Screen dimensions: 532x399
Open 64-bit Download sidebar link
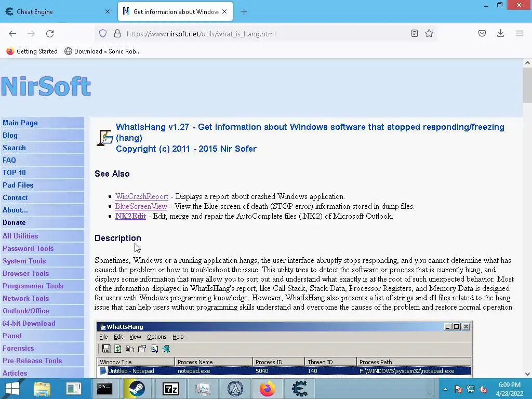(29, 323)
